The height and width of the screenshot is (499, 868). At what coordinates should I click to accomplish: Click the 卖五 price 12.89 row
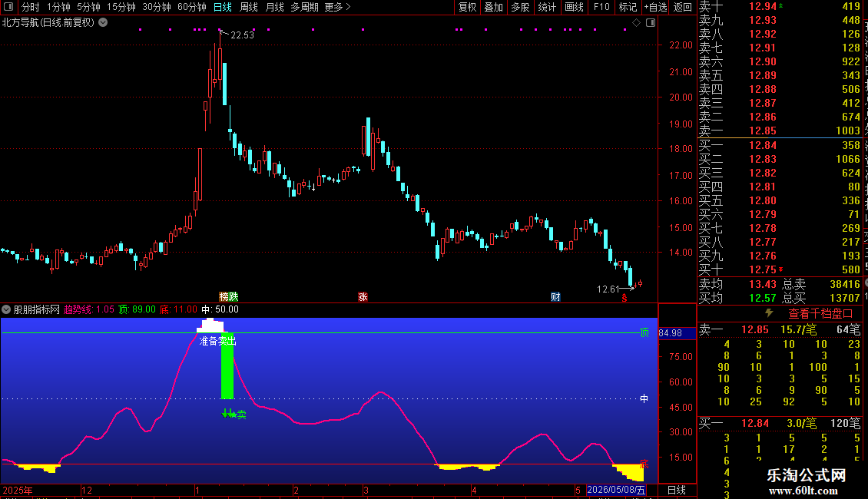tap(780, 75)
